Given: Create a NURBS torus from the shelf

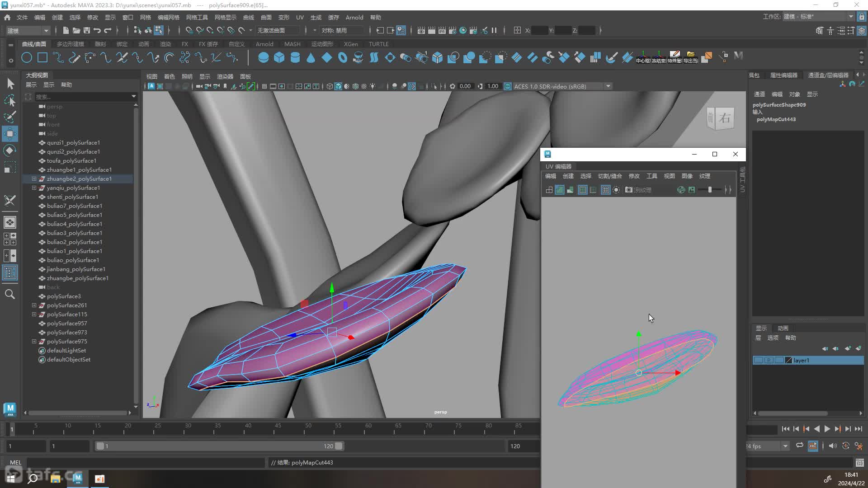Looking at the screenshot, I should 342,57.
